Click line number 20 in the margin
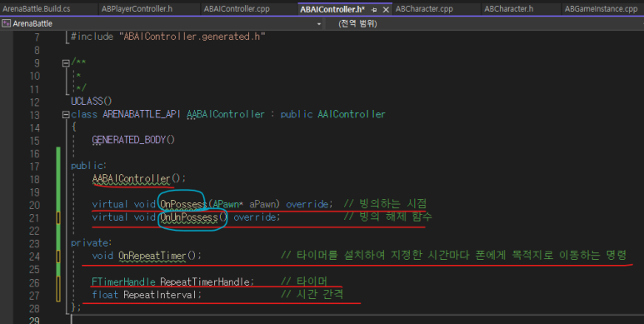Image resolution: width=644 pixels, height=324 pixels. (x=34, y=205)
